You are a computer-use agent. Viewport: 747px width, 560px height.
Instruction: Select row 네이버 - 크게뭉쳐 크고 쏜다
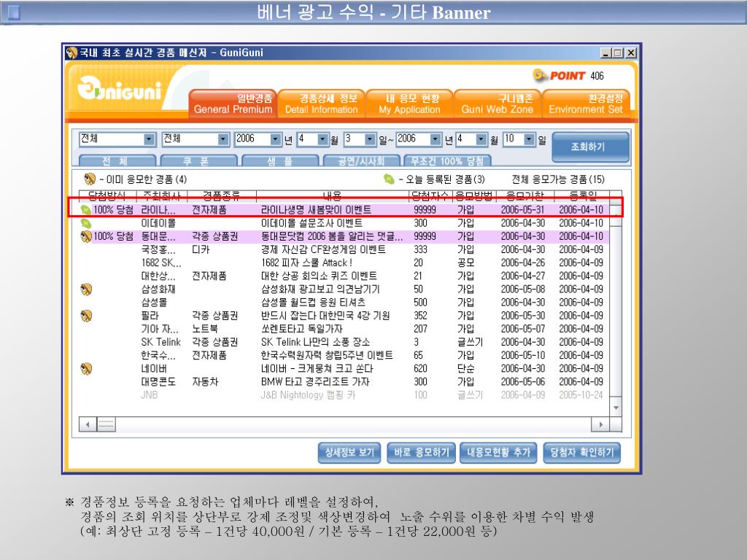click(344, 368)
